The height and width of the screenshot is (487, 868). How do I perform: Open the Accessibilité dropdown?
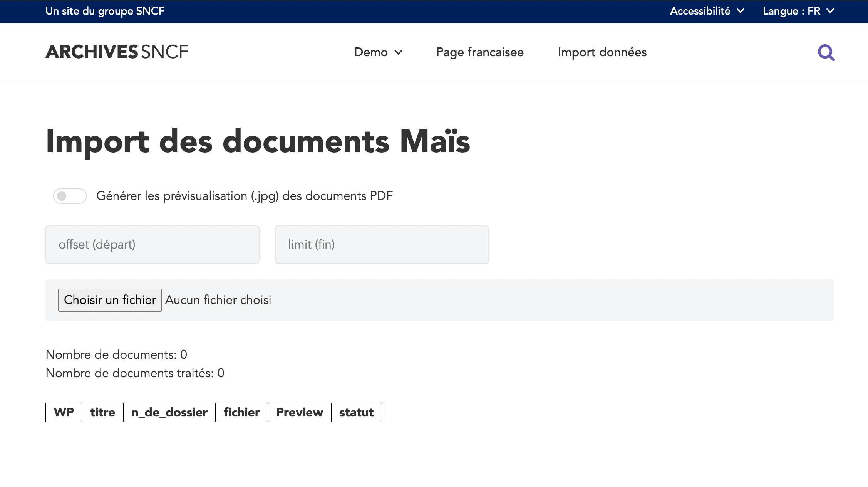click(x=707, y=11)
